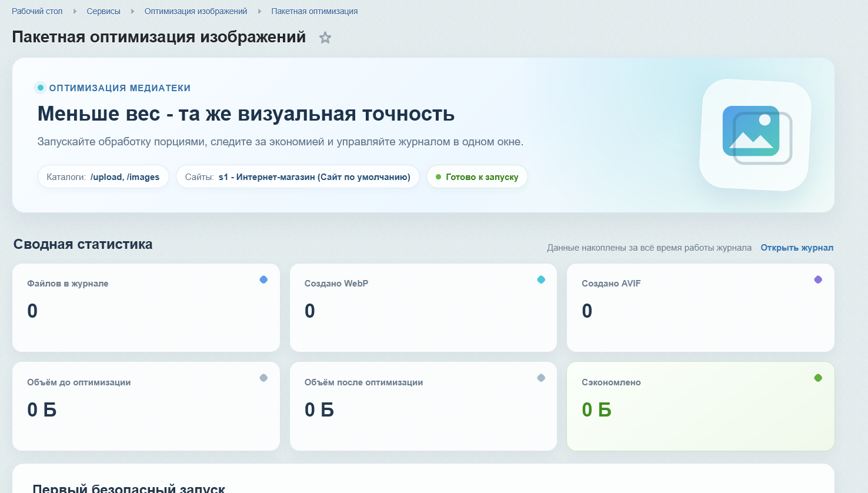The width and height of the screenshot is (868, 493).
Task: Click heading Меньше вес - та же визуальная точность
Action: click(x=246, y=114)
